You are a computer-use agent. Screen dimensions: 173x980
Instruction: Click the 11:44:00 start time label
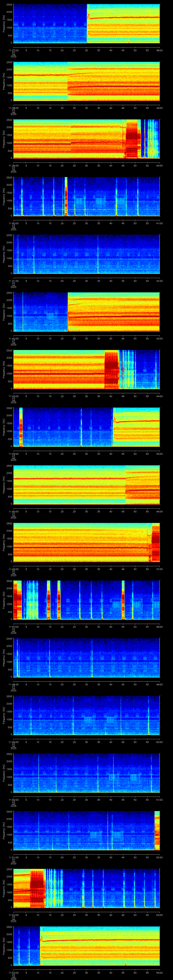pyautogui.click(x=13, y=454)
